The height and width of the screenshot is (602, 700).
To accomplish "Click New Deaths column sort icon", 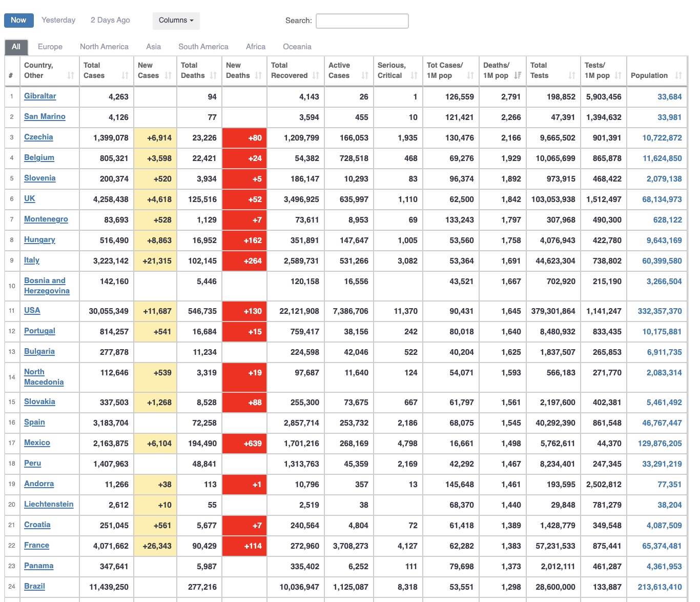I will [x=258, y=75].
